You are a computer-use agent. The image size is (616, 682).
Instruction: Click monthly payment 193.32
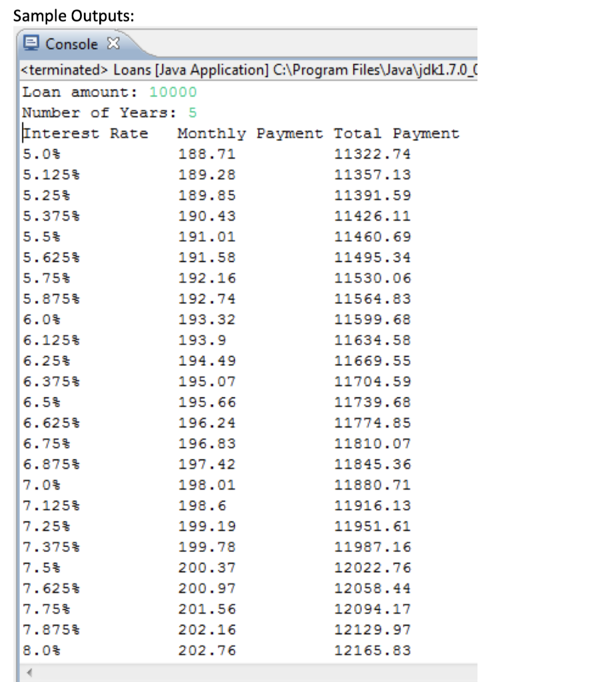(206, 319)
